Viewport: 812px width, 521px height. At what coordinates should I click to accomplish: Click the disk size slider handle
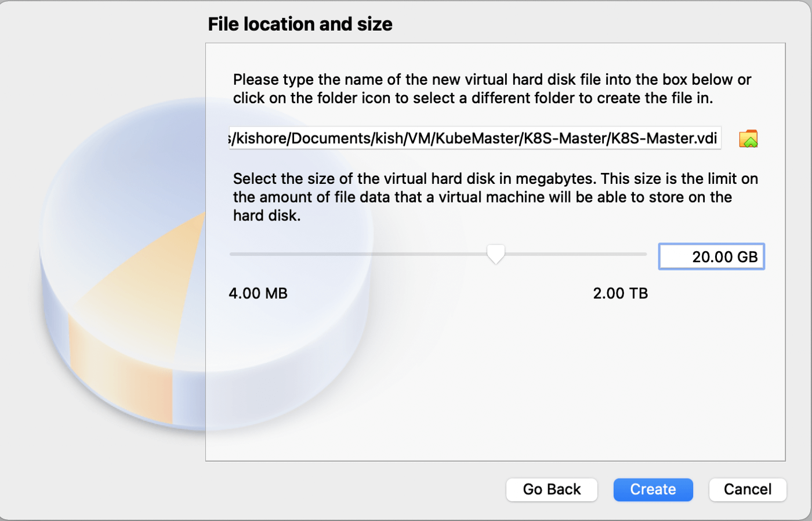495,254
